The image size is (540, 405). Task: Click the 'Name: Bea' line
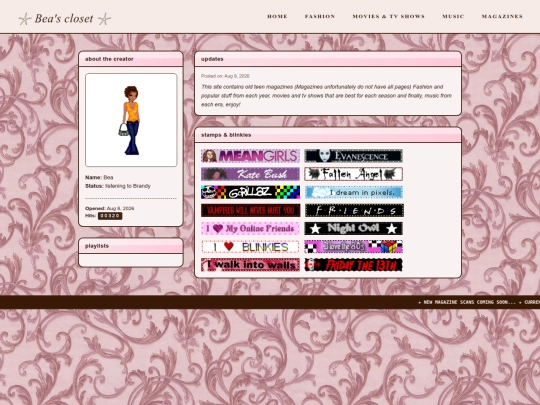[99, 177]
